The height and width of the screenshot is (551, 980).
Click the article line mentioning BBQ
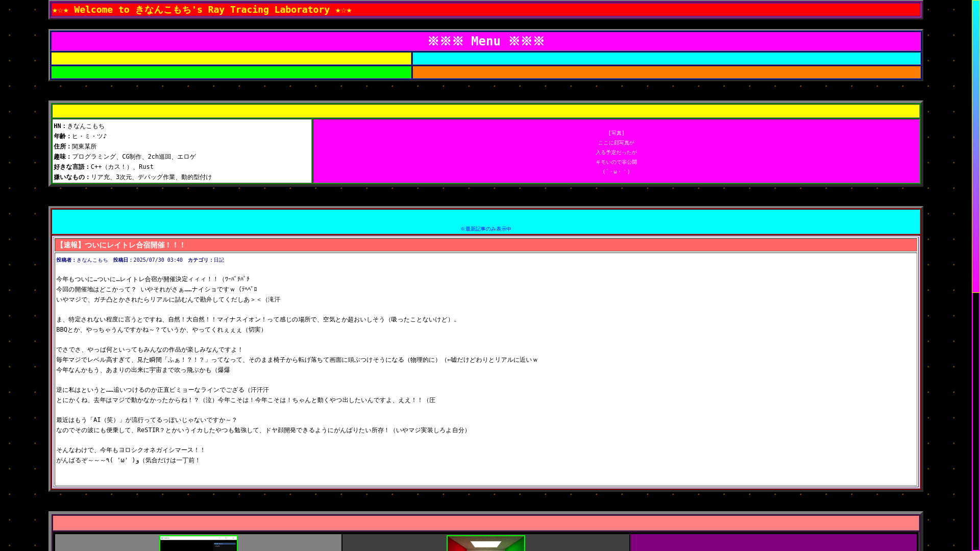click(161, 330)
